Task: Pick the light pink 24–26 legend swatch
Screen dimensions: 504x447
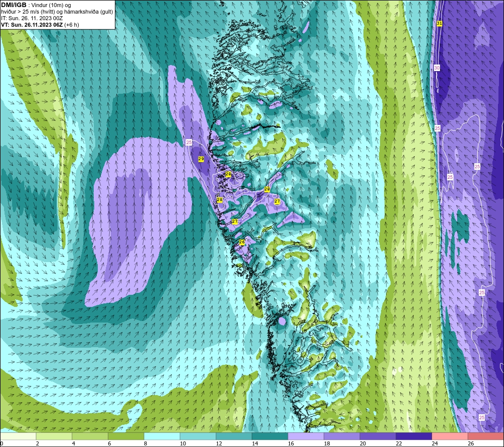Action: (450, 436)
